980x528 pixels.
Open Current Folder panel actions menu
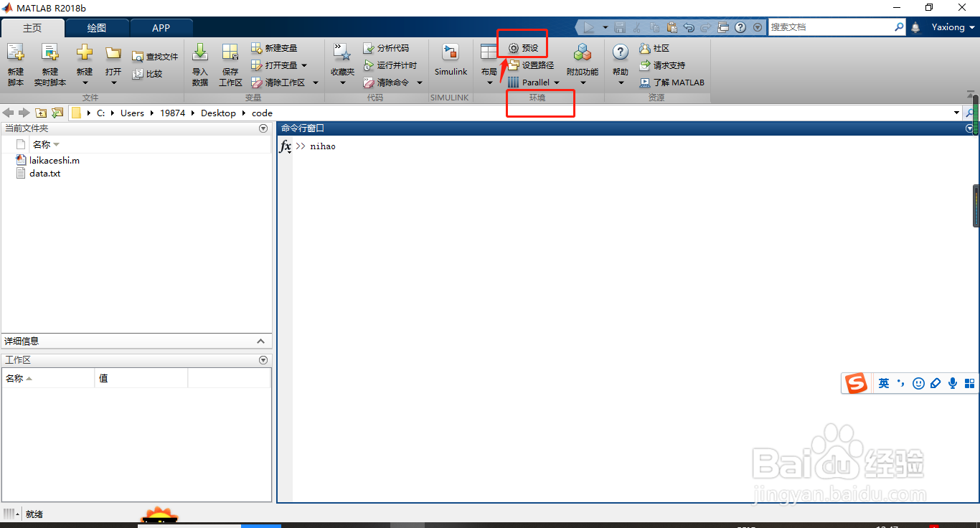point(263,128)
